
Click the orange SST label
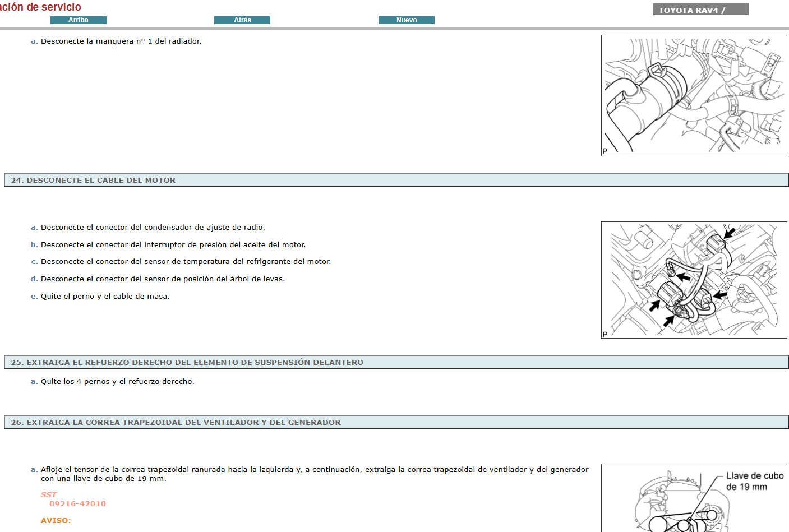49,495
